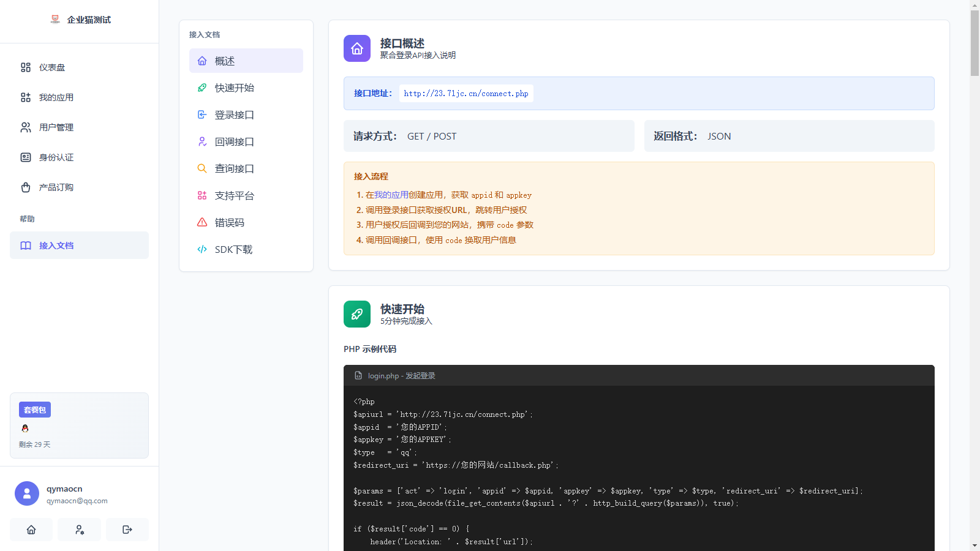Switch to 登录接口 doc section

pos(234,114)
